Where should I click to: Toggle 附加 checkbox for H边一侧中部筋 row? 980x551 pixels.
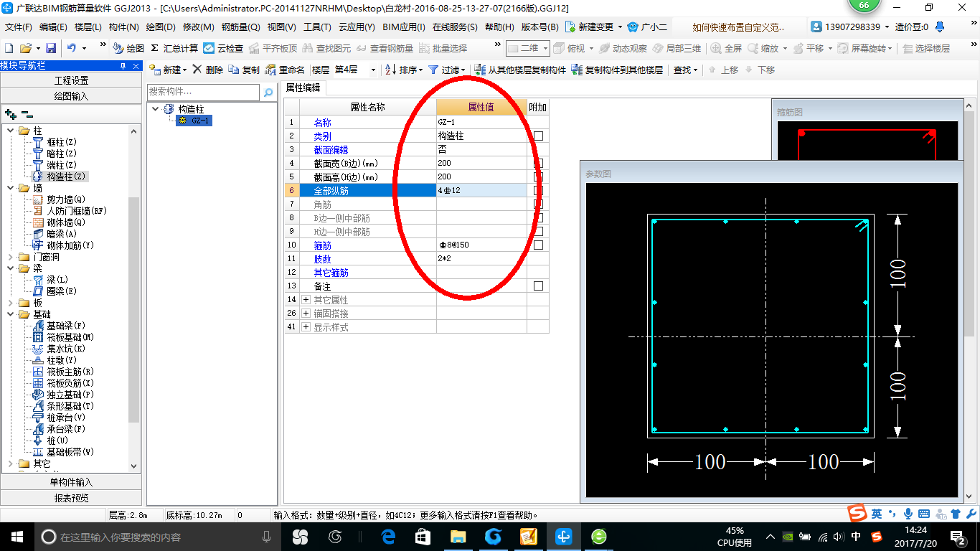[x=538, y=231]
